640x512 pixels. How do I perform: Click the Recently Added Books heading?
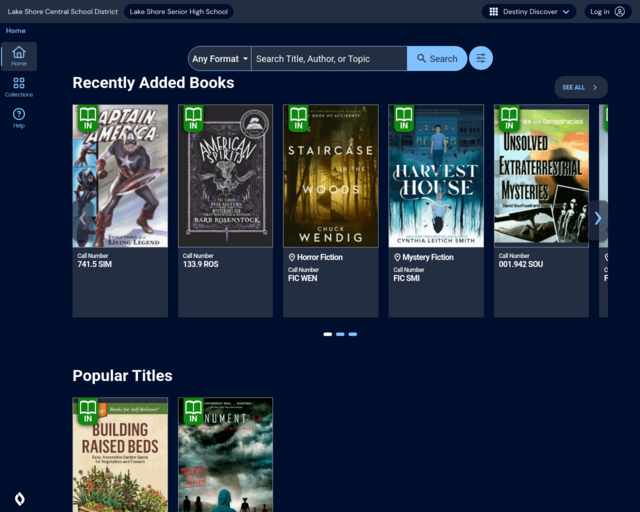[x=153, y=83]
